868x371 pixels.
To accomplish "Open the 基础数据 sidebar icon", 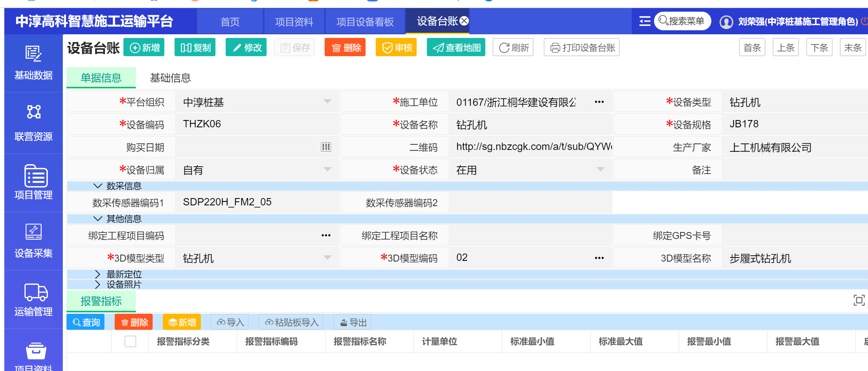I will (33, 54).
